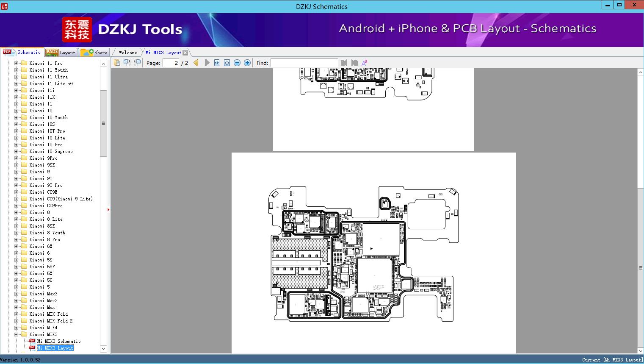Find the next match
The height and width of the screenshot is (364, 644).
click(354, 63)
